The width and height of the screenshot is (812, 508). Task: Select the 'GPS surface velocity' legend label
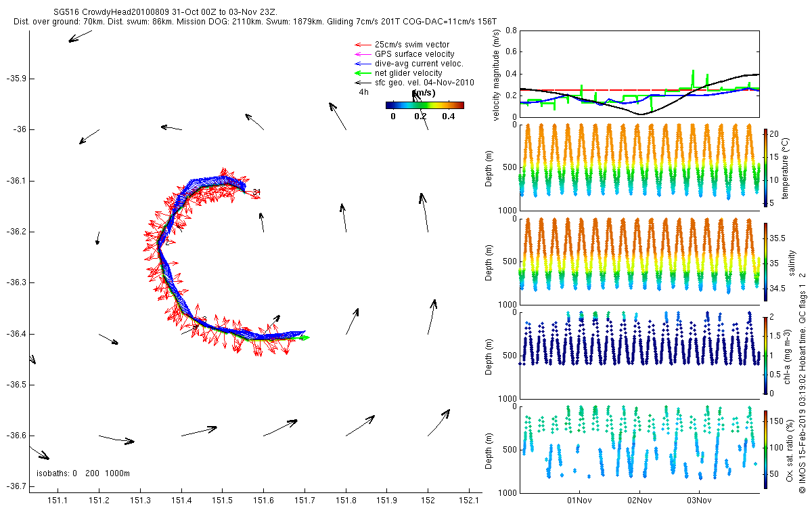415,54
